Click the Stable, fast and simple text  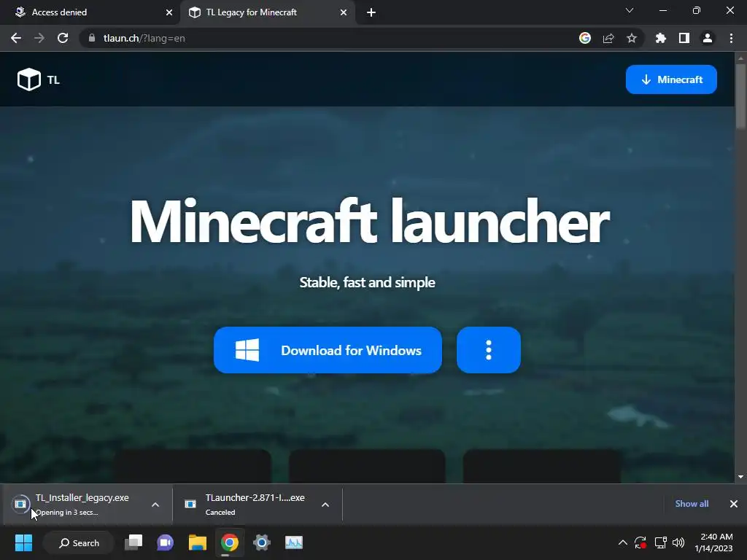coord(368,282)
